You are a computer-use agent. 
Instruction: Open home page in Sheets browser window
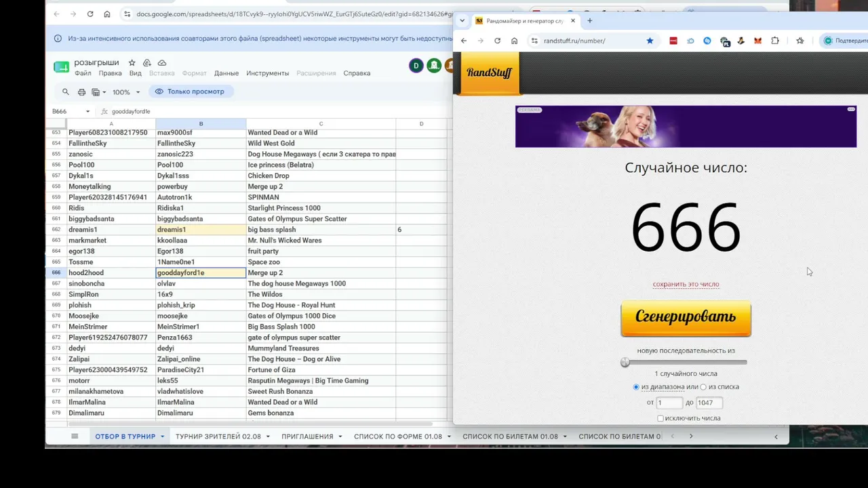coord(107,14)
